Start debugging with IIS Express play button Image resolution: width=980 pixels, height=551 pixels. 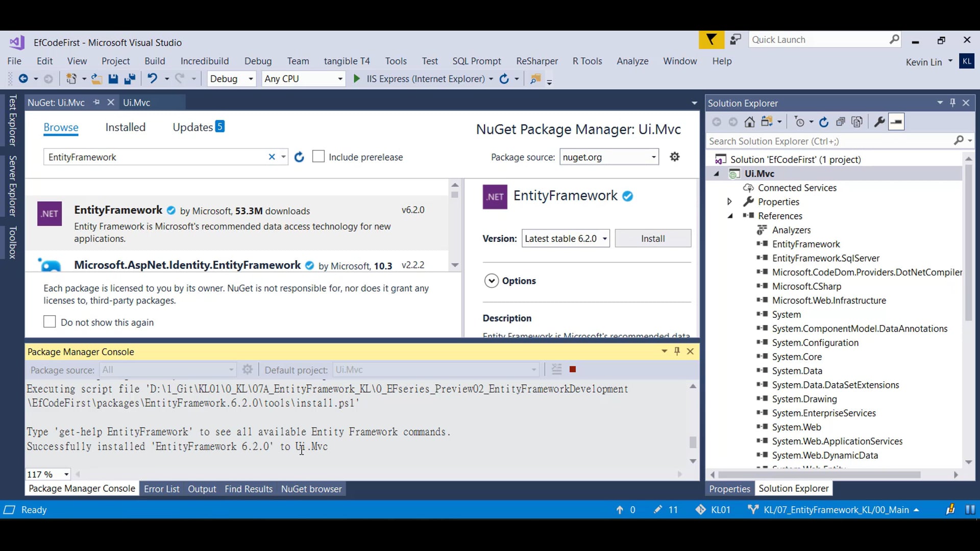pyautogui.click(x=357, y=79)
